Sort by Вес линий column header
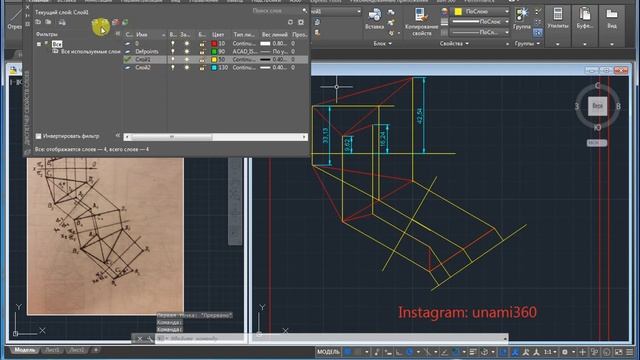The height and width of the screenshot is (360, 640). (275, 35)
